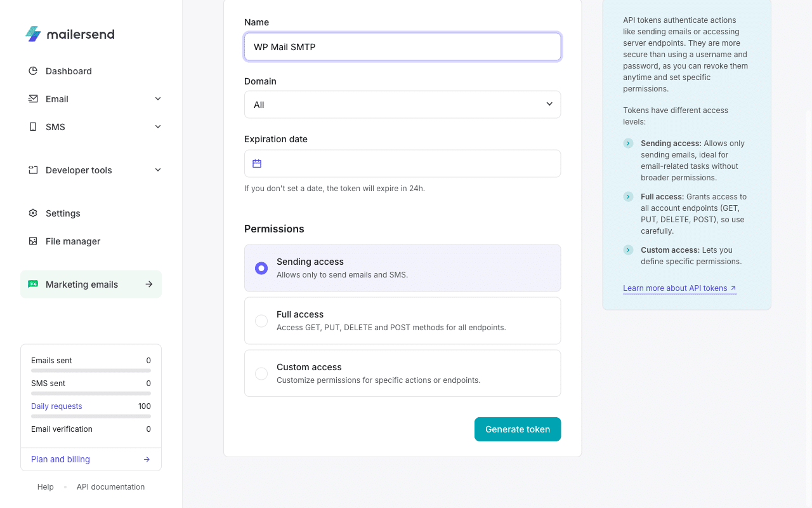The height and width of the screenshot is (508, 812).
Task: Click the Email envelope icon
Action: (x=33, y=98)
